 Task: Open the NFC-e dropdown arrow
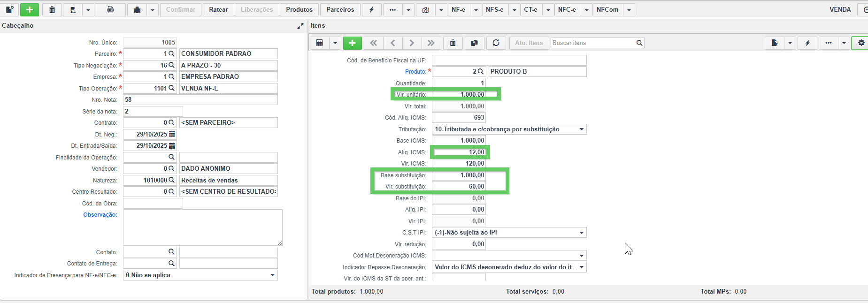pos(586,9)
